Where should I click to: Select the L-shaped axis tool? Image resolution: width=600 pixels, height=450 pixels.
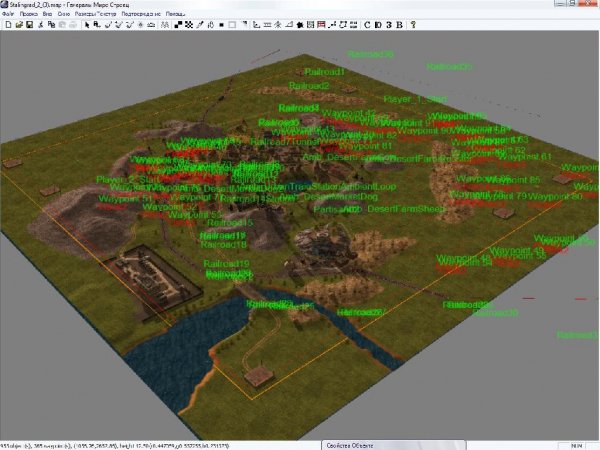pos(257,25)
